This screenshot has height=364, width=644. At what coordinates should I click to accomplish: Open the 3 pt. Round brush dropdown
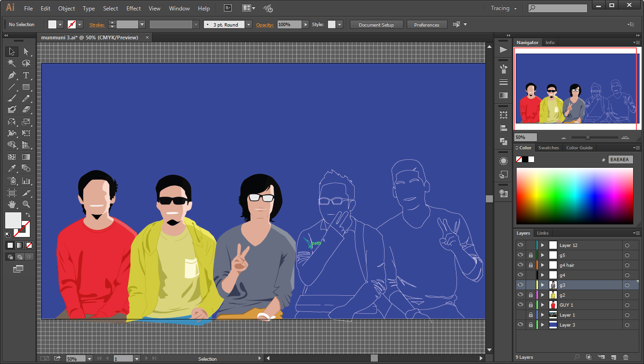[x=249, y=25]
